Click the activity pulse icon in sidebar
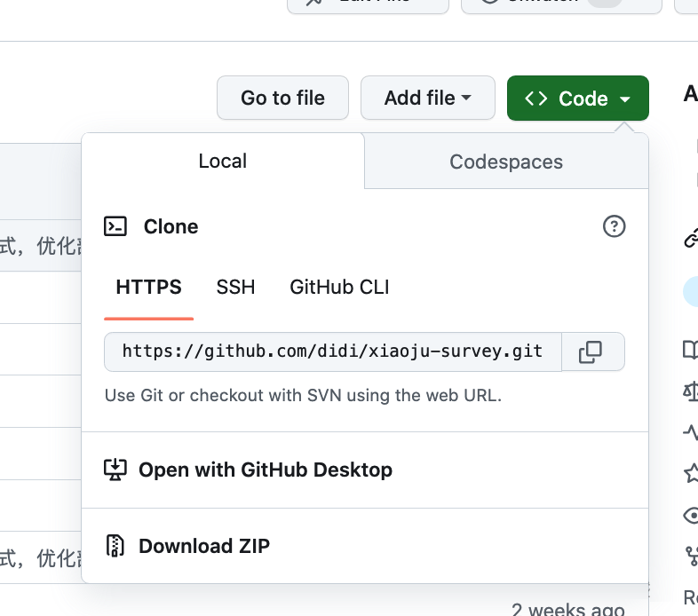The width and height of the screenshot is (698, 616). pyautogui.click(x=691, y=432)
